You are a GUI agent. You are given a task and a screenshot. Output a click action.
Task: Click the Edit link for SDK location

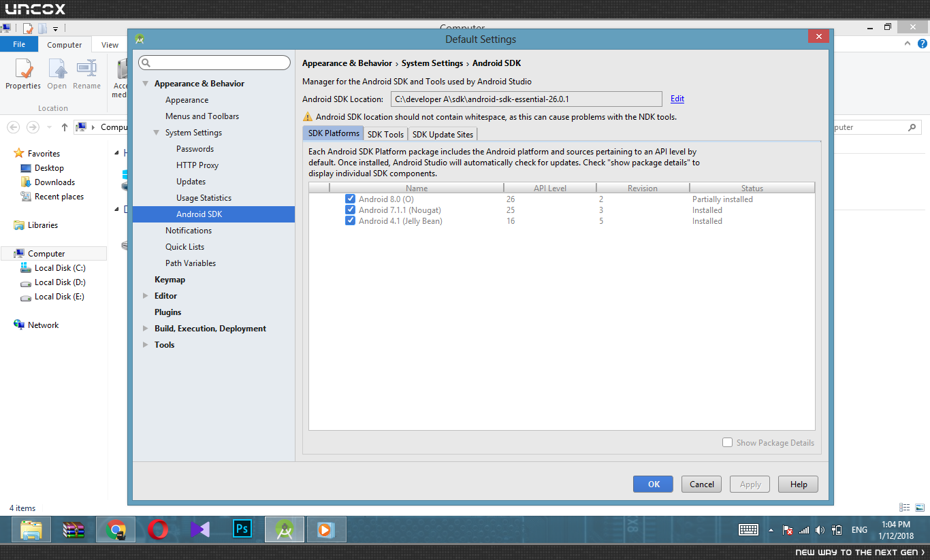(677, 99)
